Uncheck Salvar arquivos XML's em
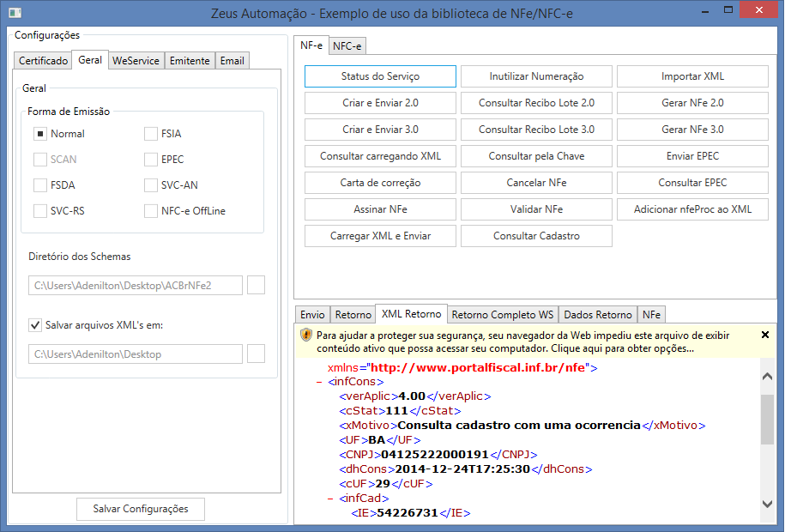Screen dimensions: 785x532 coord(35,325)
